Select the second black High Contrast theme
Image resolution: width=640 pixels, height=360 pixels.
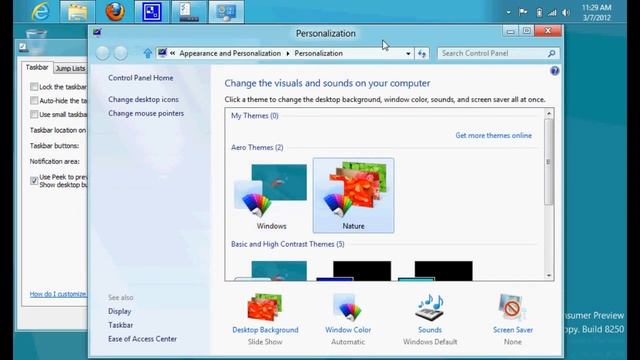(435, 270)
